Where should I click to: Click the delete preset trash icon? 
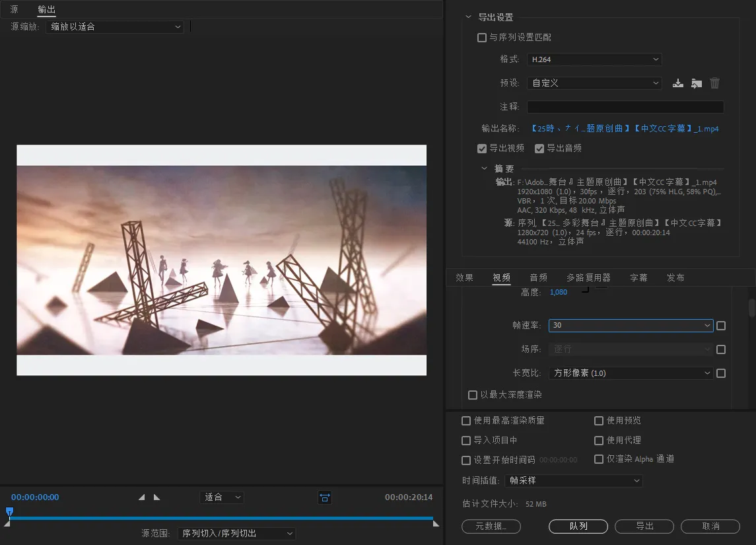click(714, 83)
